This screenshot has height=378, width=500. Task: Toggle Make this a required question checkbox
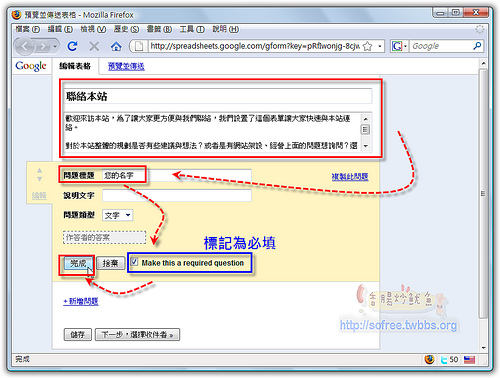pos(134,262)
